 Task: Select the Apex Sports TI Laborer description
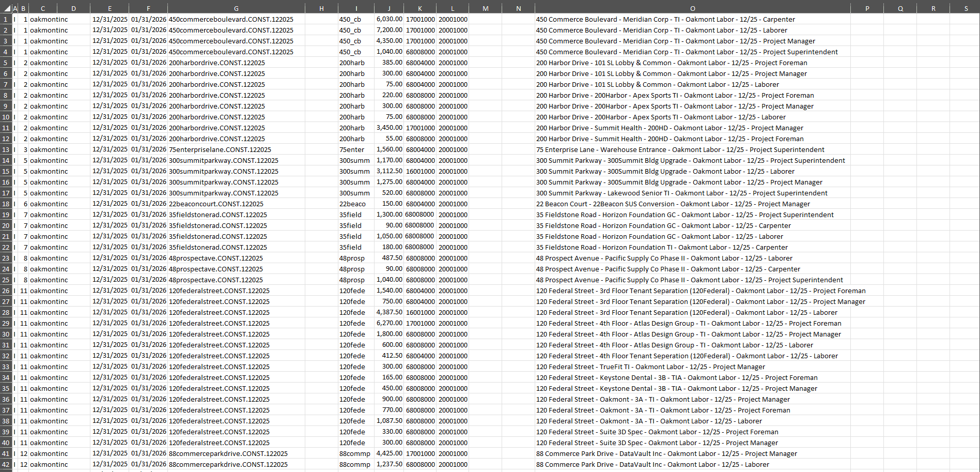tap(692, 117)
